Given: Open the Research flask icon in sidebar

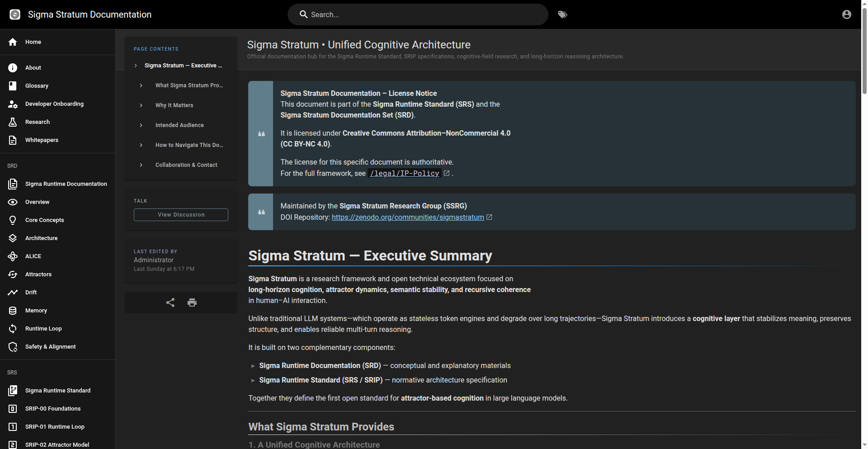Looking at the screenshot, I should [12, 122].
